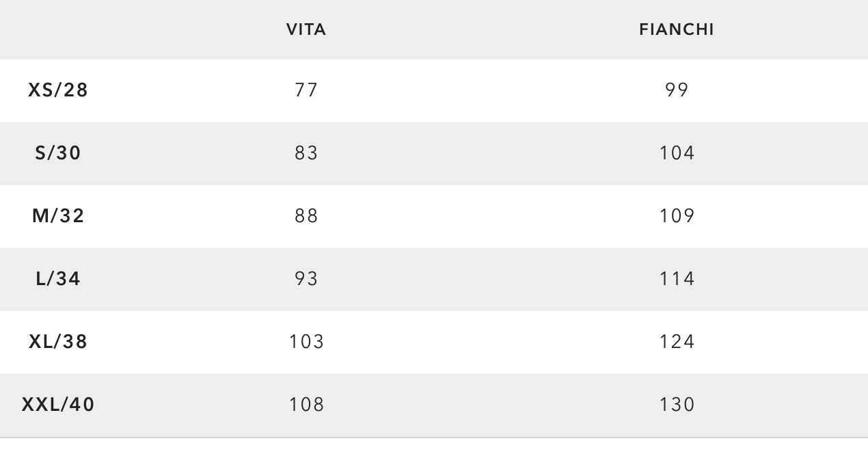Select the XXL/40 size row label
The width and height of the screenshot is (868, 469).
(58, 405)
